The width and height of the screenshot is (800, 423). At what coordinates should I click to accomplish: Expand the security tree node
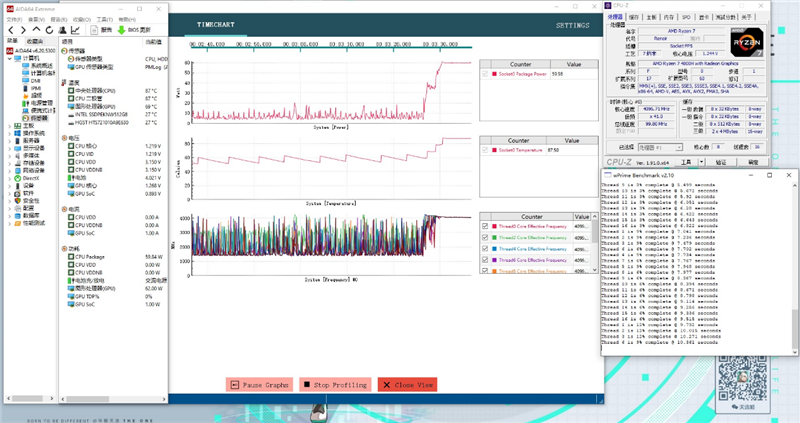click(x=9, y=201)
